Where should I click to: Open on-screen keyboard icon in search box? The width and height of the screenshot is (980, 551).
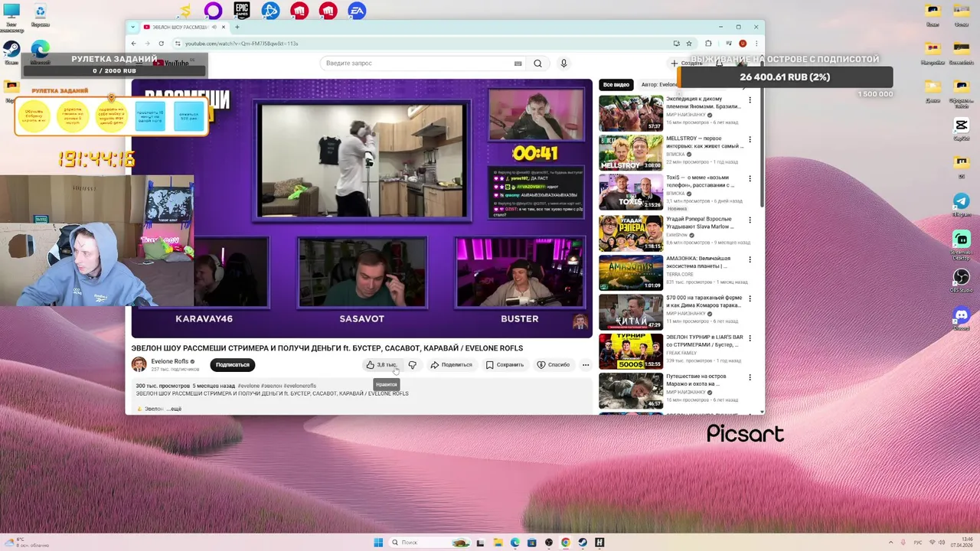[518, 64]
